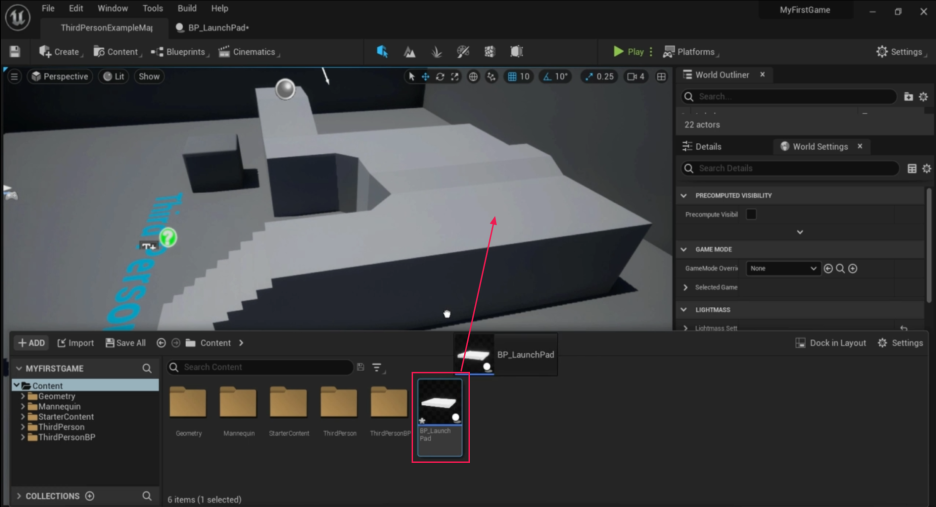The height and width of the screenshot is (507, 936).
Task: Open GameMode Override None dropdown
Action: [x=783, y=269]
